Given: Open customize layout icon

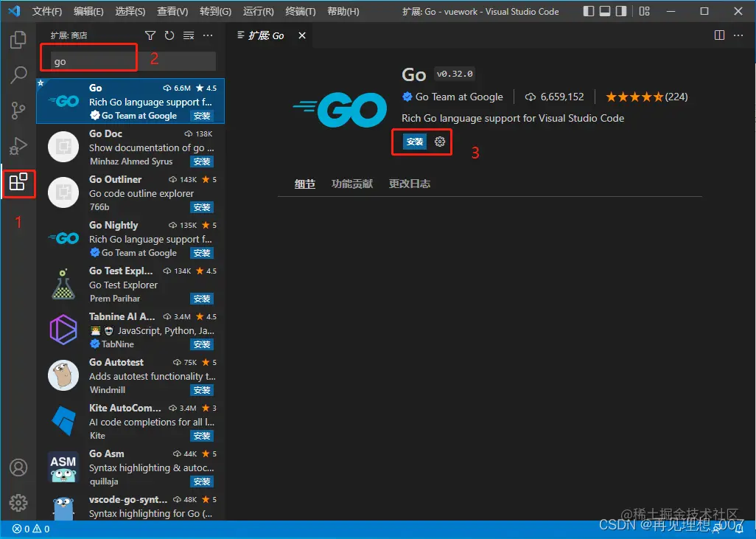Looking at the screenshot, I should 645,11.
